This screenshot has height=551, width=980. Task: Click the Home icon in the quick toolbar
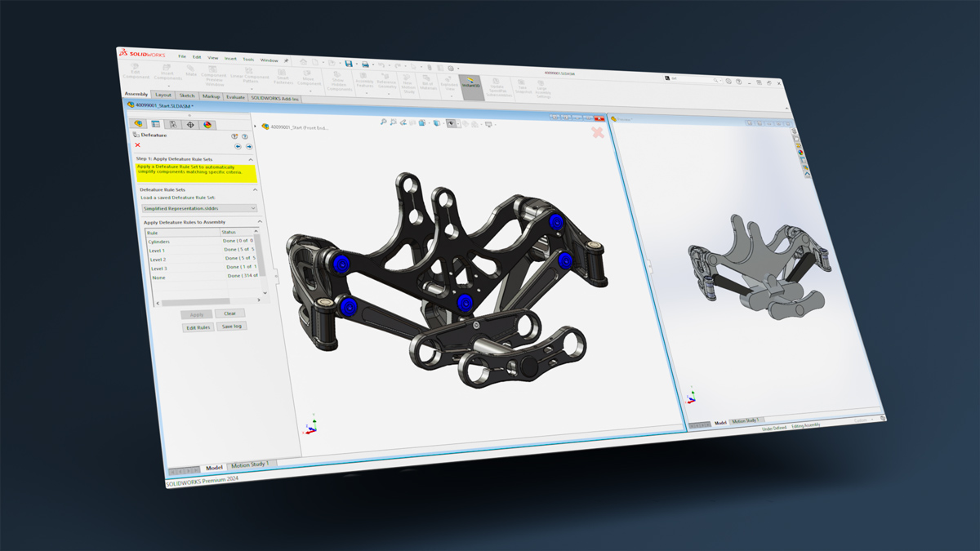pyautogui.click(x=302, y=61)
